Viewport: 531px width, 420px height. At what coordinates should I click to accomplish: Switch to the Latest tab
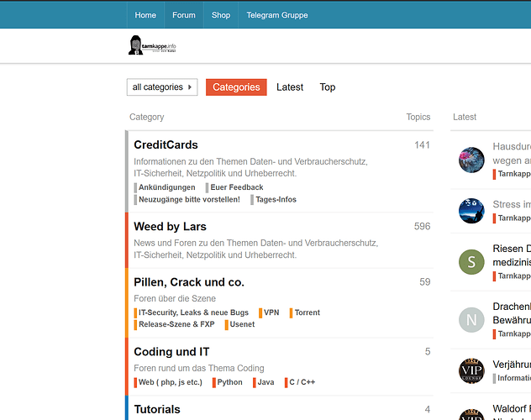290,87
